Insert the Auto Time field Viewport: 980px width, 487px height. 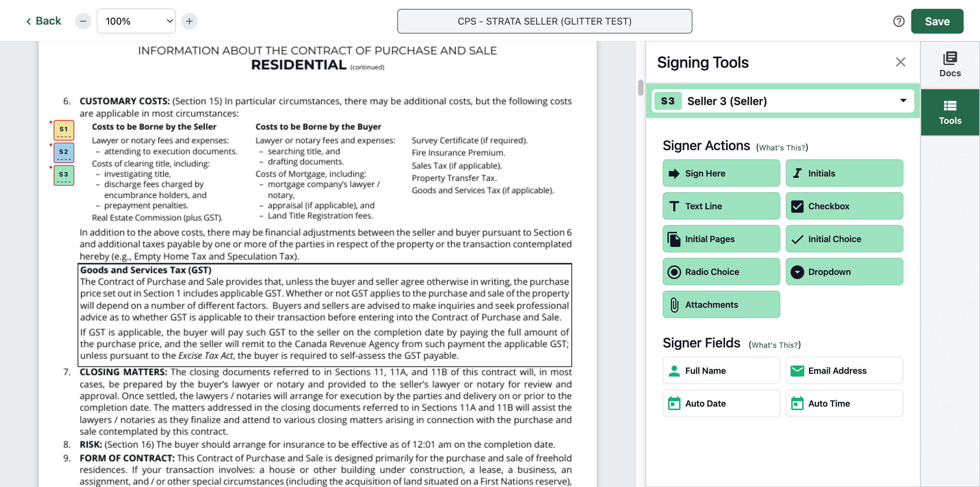click(x=844, y=403)
